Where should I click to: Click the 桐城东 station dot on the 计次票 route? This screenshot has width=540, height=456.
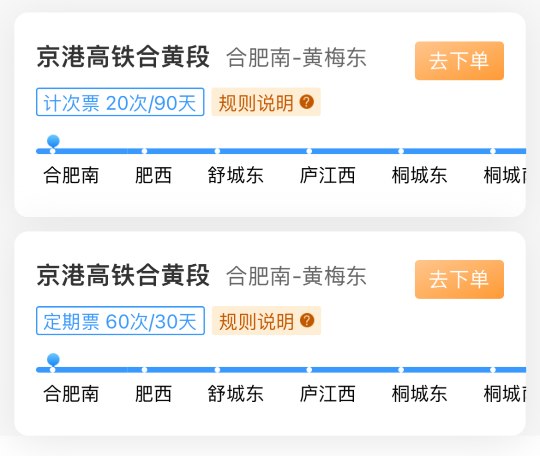pos(401,151)
